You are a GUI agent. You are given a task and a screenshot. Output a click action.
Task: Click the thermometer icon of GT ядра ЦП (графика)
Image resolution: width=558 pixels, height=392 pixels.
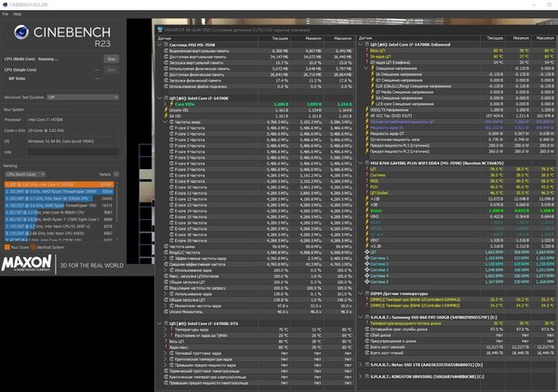(367, 62)
